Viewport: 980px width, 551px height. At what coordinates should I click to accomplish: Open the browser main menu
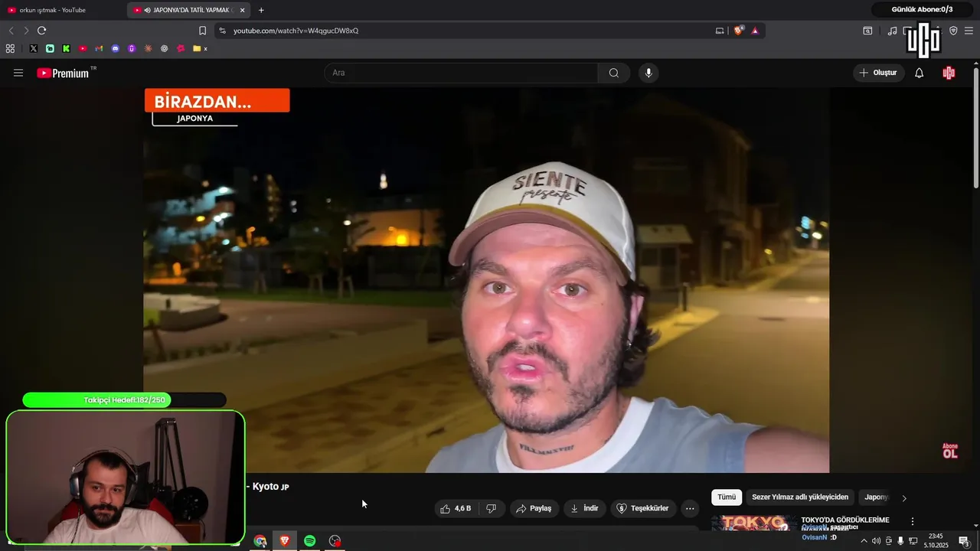click(969, 31)
